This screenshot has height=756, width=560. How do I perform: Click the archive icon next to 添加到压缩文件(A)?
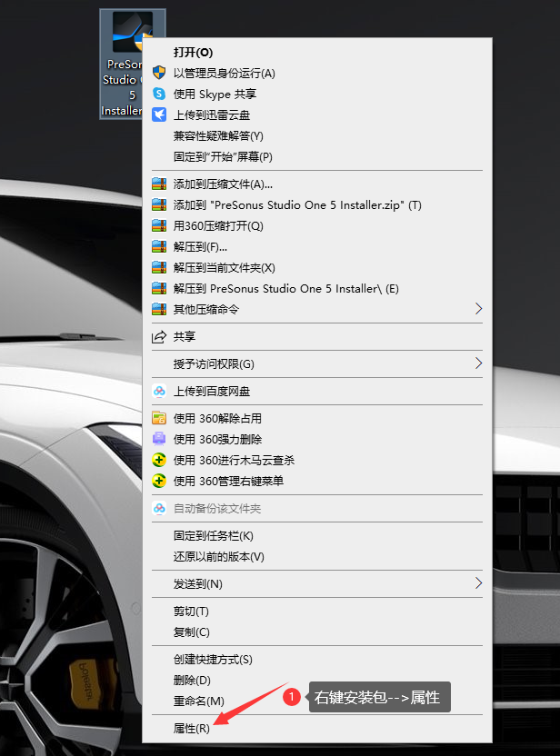pyautogui.click(x=159, y=184)
